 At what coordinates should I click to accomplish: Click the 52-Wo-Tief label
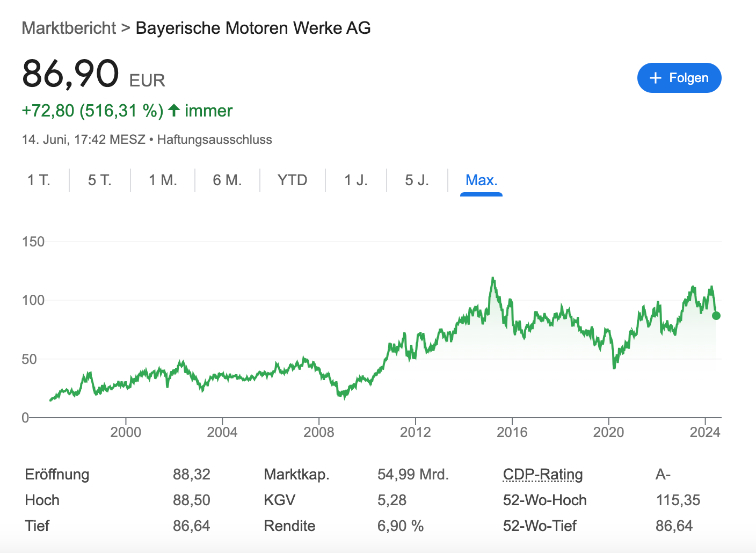coord(540,526)
